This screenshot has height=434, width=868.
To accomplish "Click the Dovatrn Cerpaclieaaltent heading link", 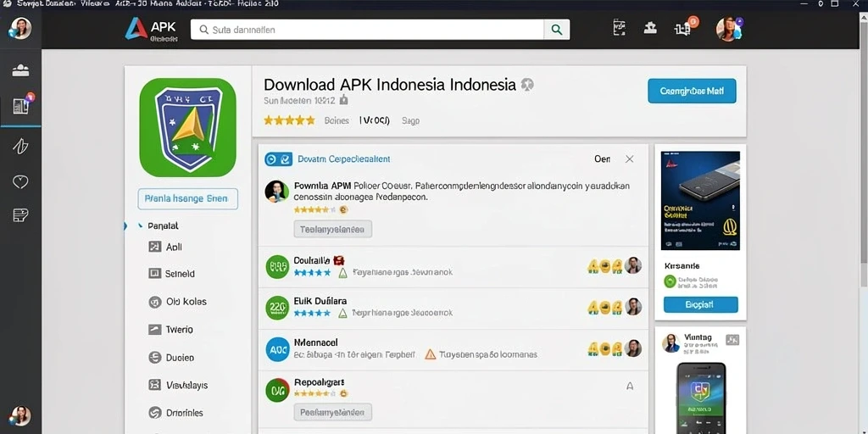I will coord(344,159).
